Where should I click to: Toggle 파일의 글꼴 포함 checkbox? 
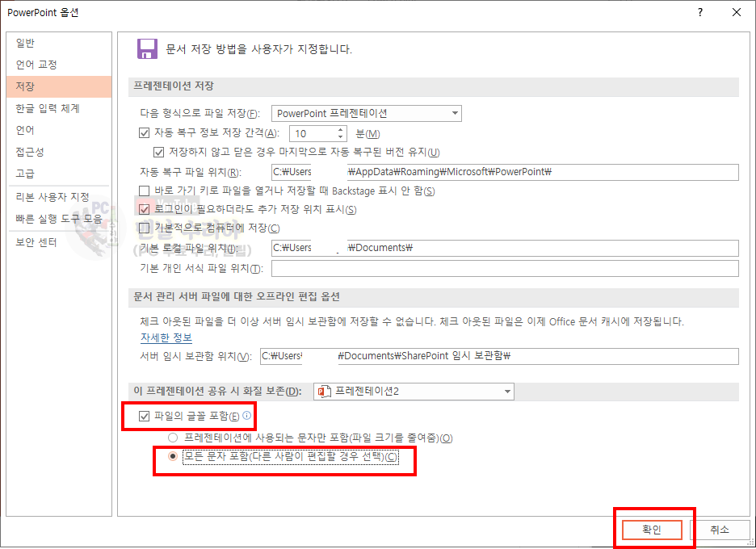pyautogui.click(x=144, y=416)
